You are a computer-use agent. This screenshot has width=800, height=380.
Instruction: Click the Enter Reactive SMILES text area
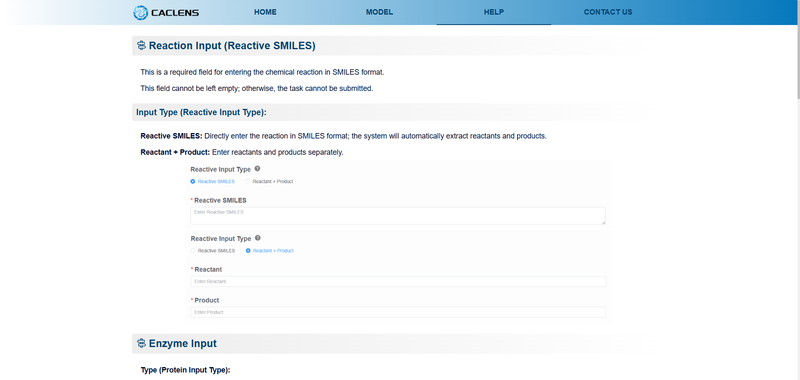(x=398, y=215)
